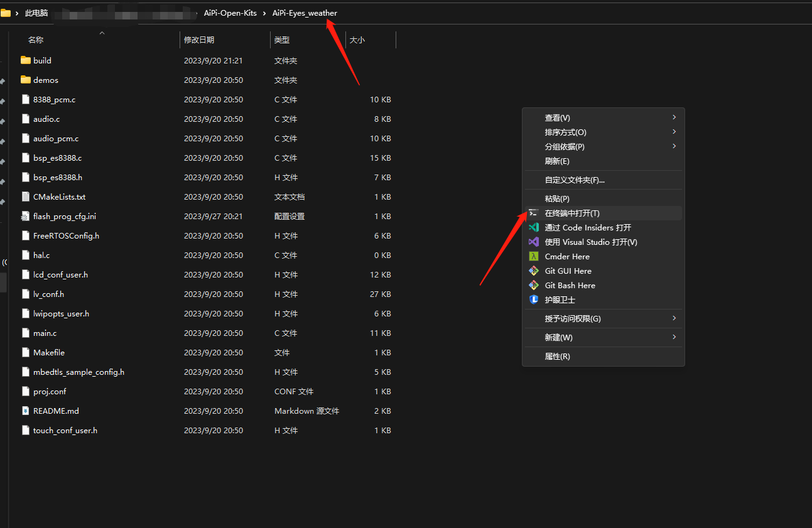Image resolution: width=812 pixels, height=528 pixels.
Task: Click the 8388_pcm.c file icon
Action: pyautogui.click(x=26, y=99)
